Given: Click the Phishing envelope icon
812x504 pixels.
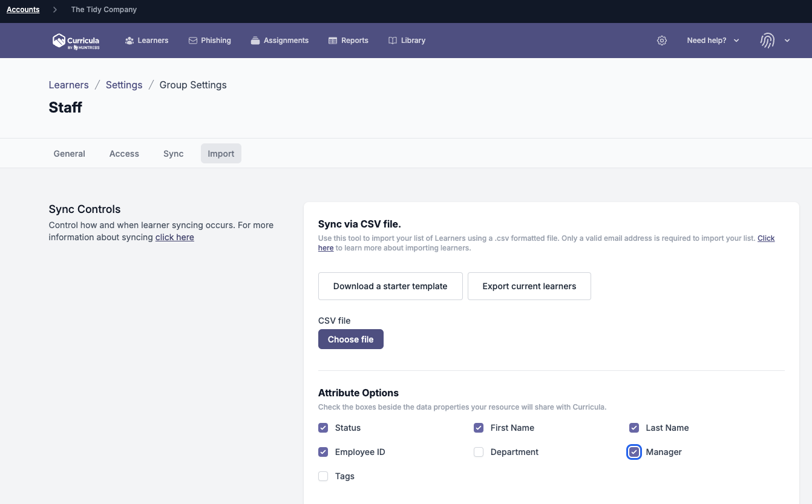Looking at the screenshot, I should click(192, 40).
